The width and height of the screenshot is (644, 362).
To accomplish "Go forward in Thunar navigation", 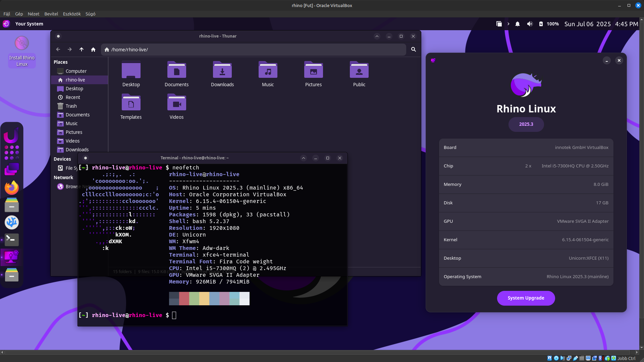I will click(x=69, y=49).
